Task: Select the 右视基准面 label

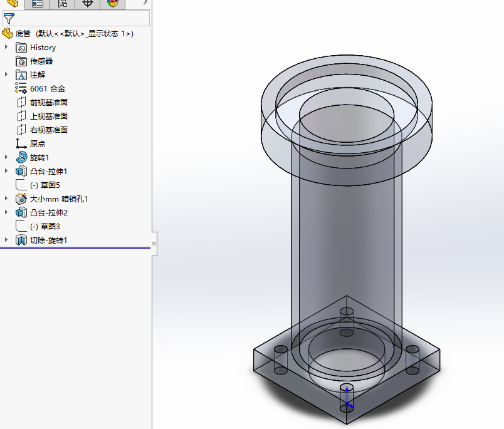Action: 48,130
